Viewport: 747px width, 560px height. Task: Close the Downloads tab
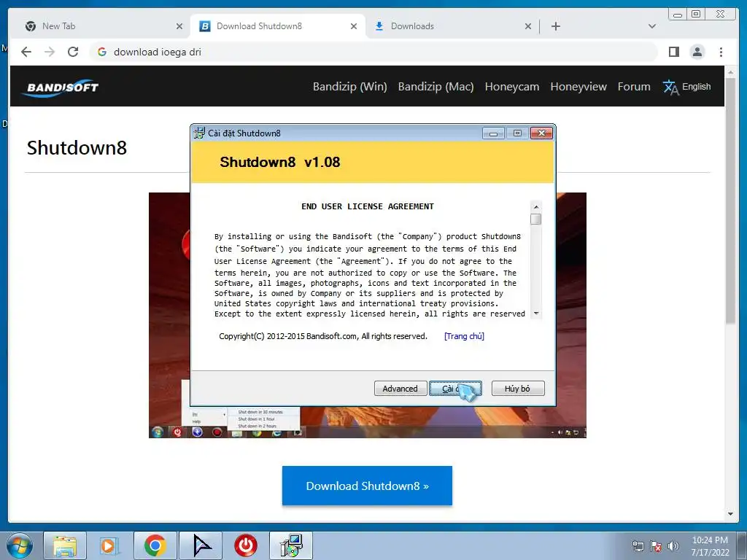coord(528,26)
